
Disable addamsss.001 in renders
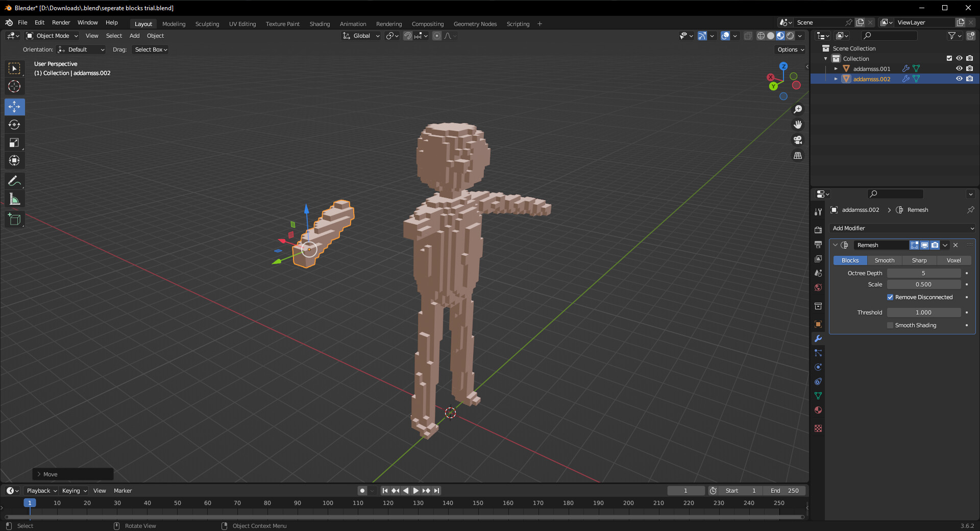969,68
